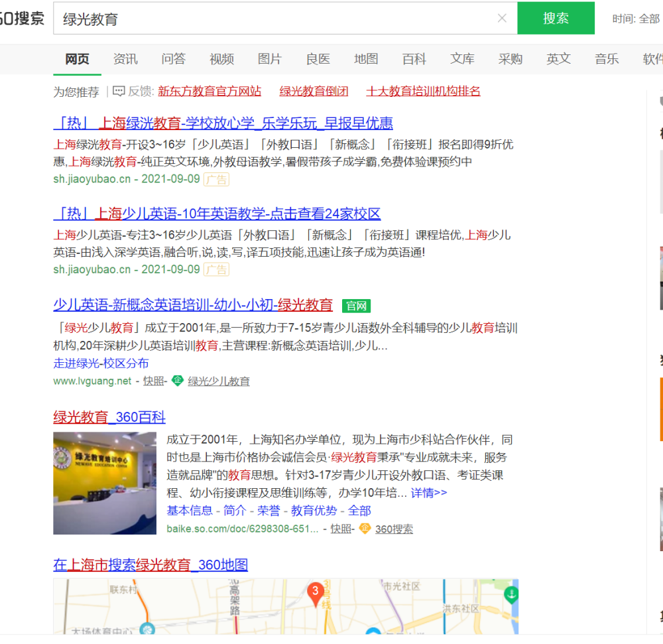663x644 pixels.
Task: Click the blue marker near 大场体育中心
Action: (x=147, y=629)
